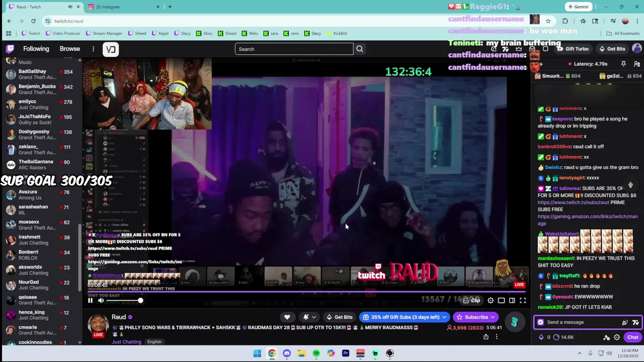Open channel points balance 14.6K

coord(563,337)
